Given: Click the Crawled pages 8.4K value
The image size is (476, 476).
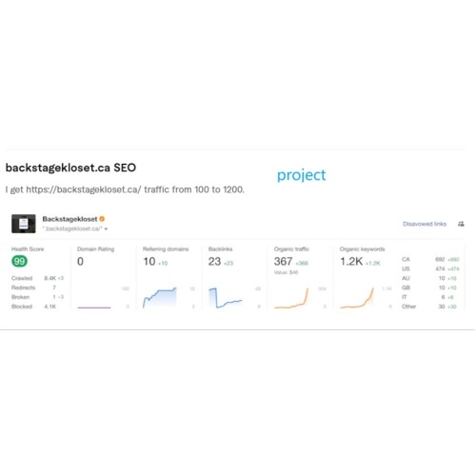Looking at the screenshot, I should (50, 278).
